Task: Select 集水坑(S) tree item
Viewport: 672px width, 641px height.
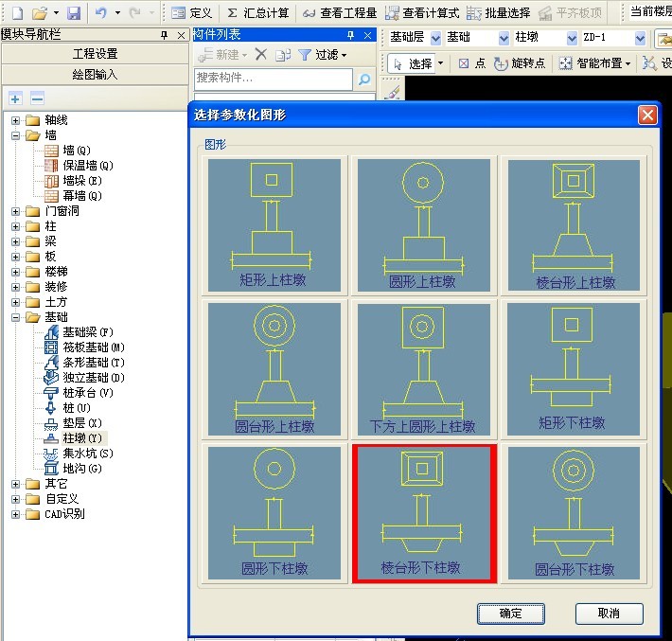Action: (x=79, y=454)
